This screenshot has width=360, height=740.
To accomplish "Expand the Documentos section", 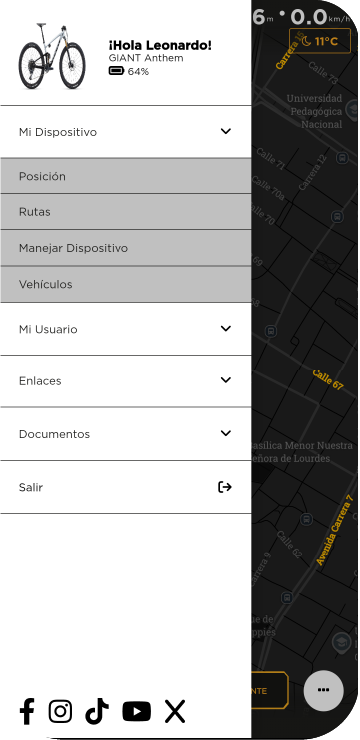I will [x=126, y=434].
